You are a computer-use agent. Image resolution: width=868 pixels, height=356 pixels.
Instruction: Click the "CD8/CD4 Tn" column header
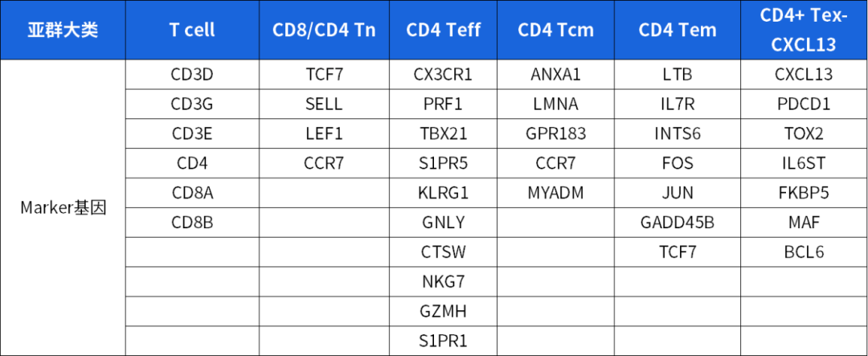[x=324, y=31]
